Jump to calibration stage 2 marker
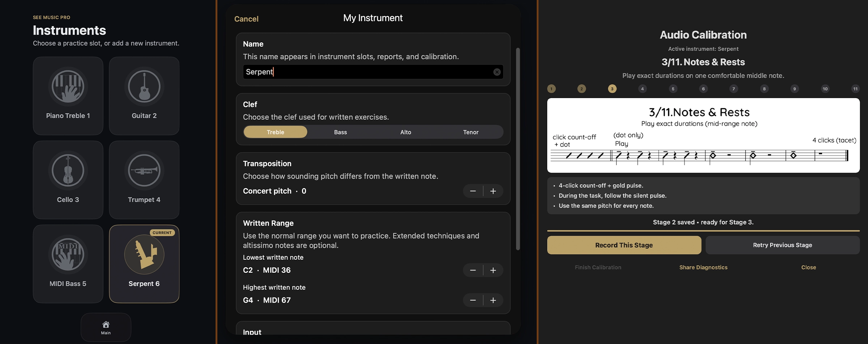The image size is (868, 344). (x=582, y=89)
